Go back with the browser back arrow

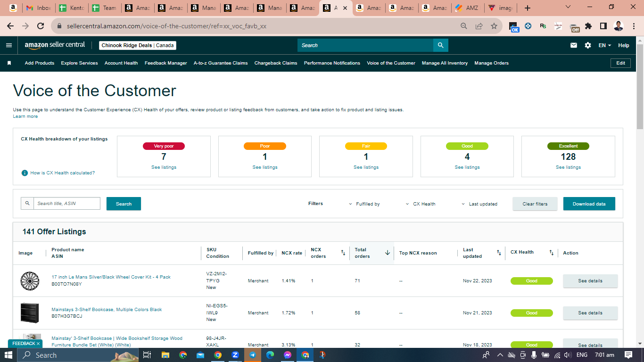tap(10, 26)
